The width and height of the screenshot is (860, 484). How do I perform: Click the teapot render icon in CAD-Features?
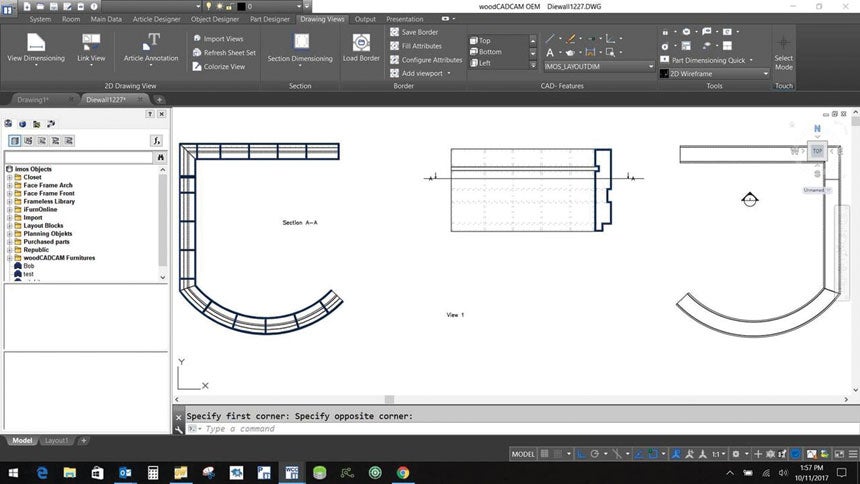coord(570,53)
